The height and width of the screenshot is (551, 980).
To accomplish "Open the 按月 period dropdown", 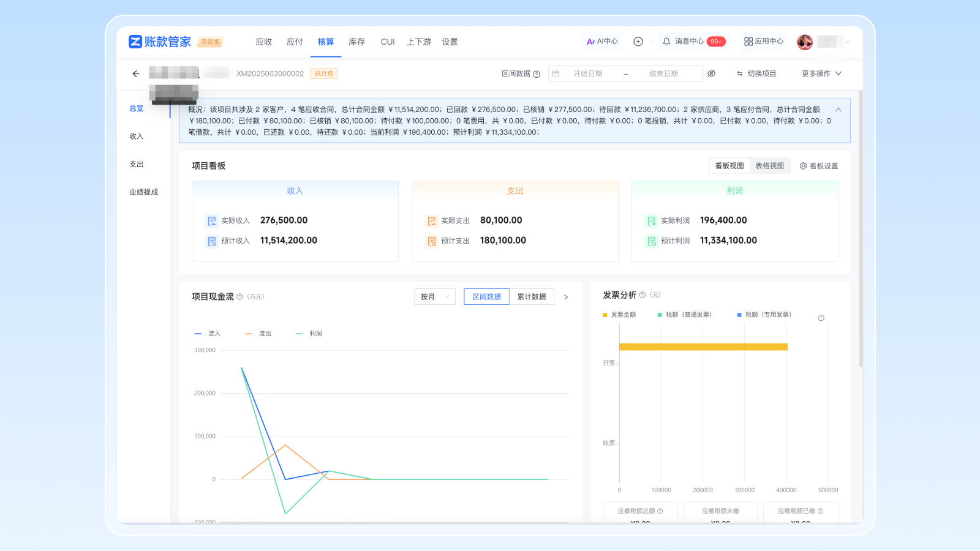I will coord(435,297).
